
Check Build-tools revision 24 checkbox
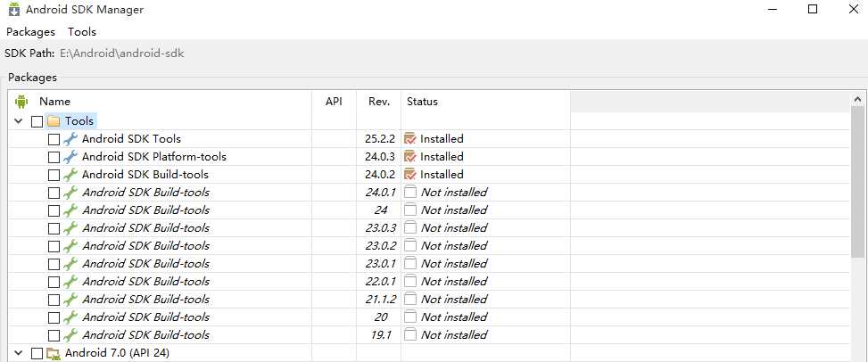54,210
